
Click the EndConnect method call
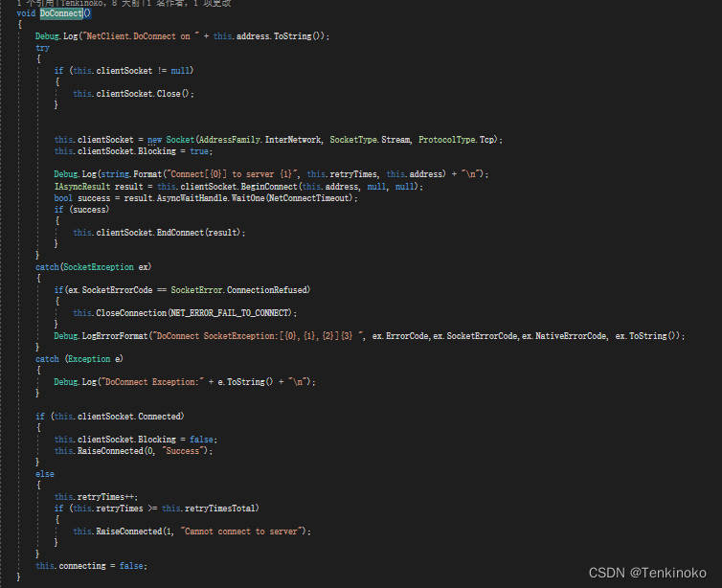click(180, 233)
